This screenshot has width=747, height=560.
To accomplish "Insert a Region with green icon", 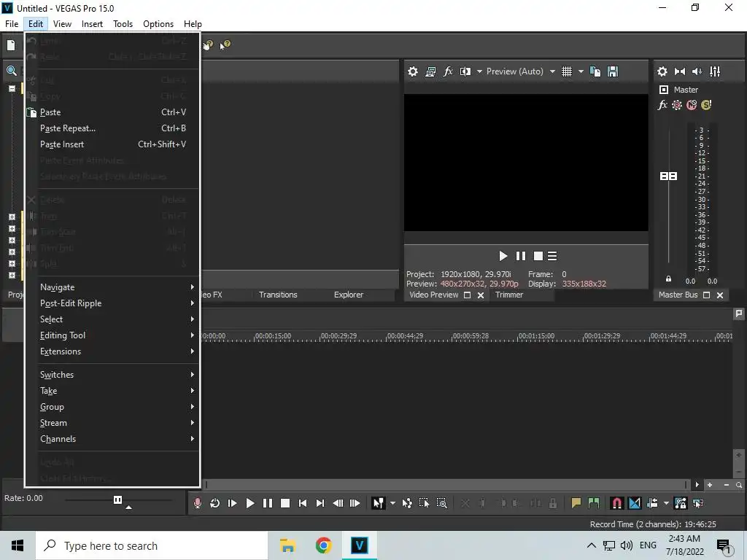I will [594, 503].
